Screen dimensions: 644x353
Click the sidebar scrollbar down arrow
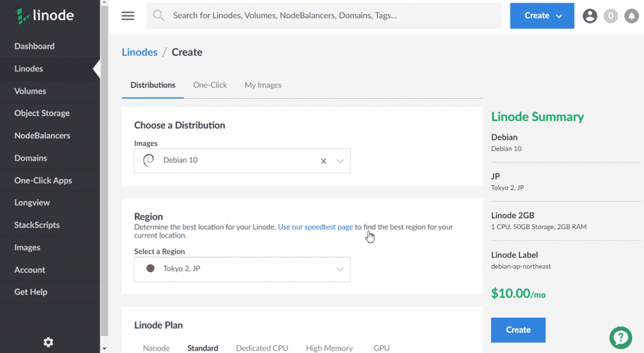(x=104, y=349)
